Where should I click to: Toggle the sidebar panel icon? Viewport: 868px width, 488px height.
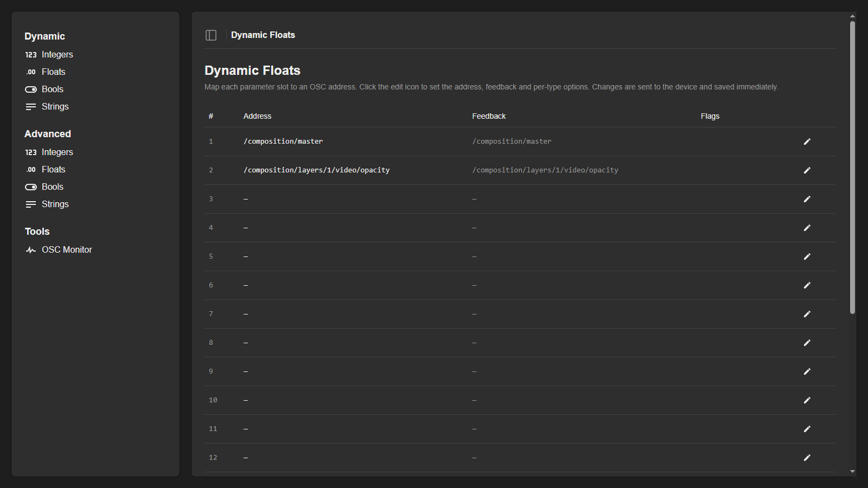(211, 35)
